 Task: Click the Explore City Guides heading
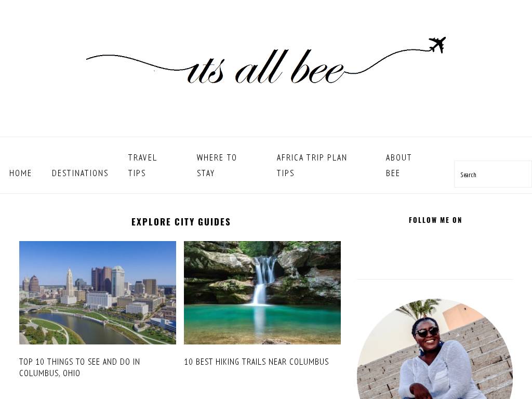tap(181, 222)
